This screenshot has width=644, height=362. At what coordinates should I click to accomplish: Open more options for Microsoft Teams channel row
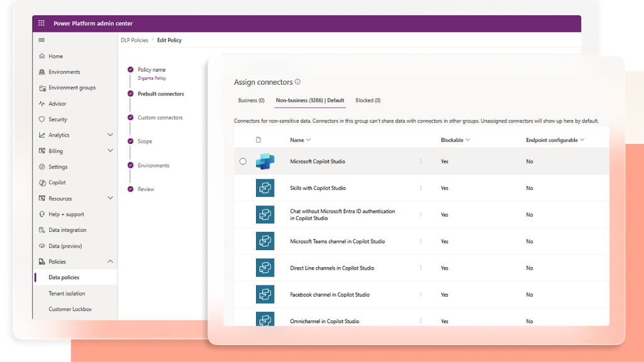pyautogui.click(x=421, y=241)
